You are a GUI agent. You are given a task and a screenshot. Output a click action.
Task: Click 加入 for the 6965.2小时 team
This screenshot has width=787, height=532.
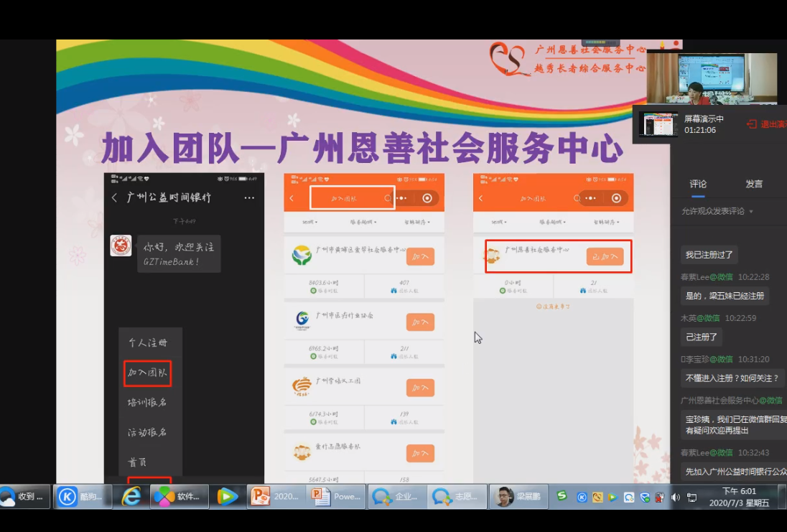coord(420,322)
